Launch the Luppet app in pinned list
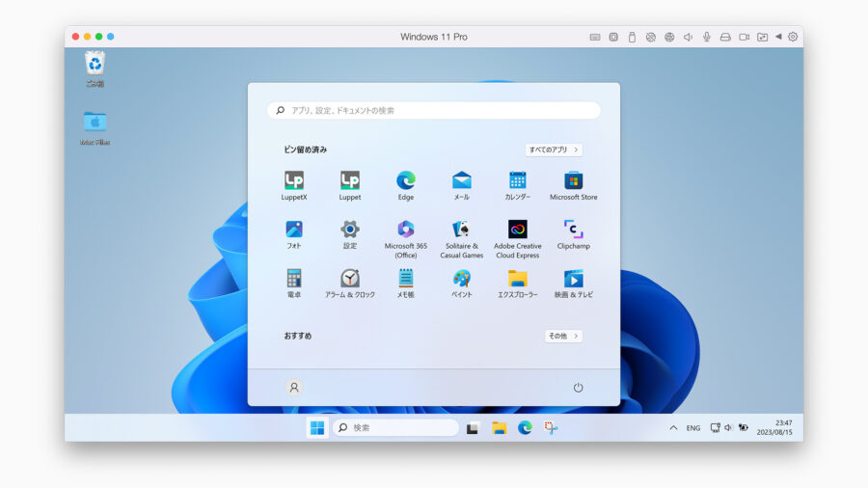Viewport: 868px width, 488px height. point(350,185)
